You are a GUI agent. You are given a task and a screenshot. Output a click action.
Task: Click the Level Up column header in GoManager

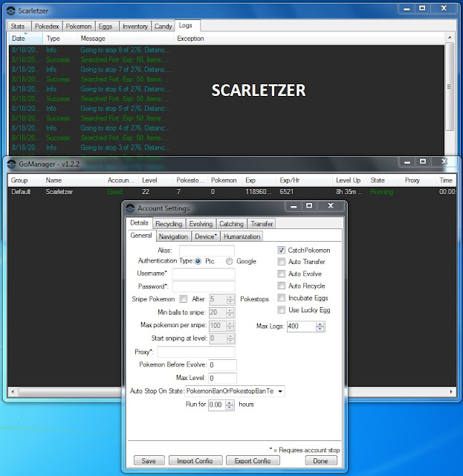click(x=349, y=180)
